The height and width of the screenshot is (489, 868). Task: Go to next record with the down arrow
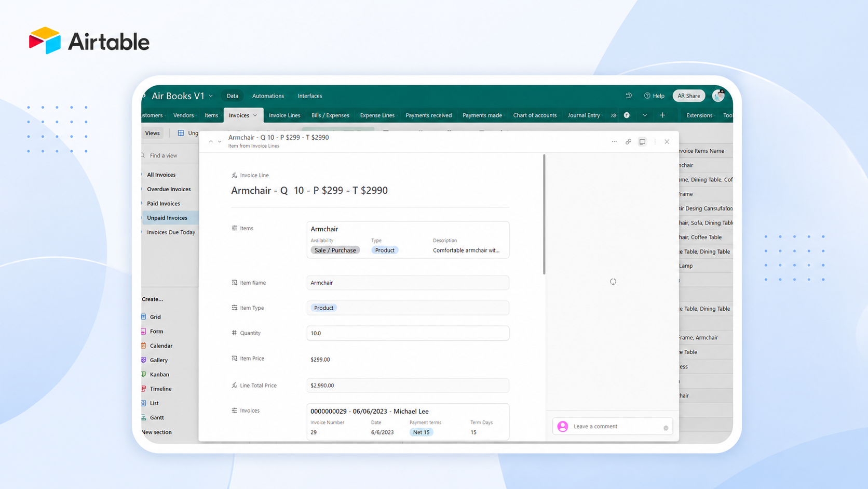tap(220, 141)
